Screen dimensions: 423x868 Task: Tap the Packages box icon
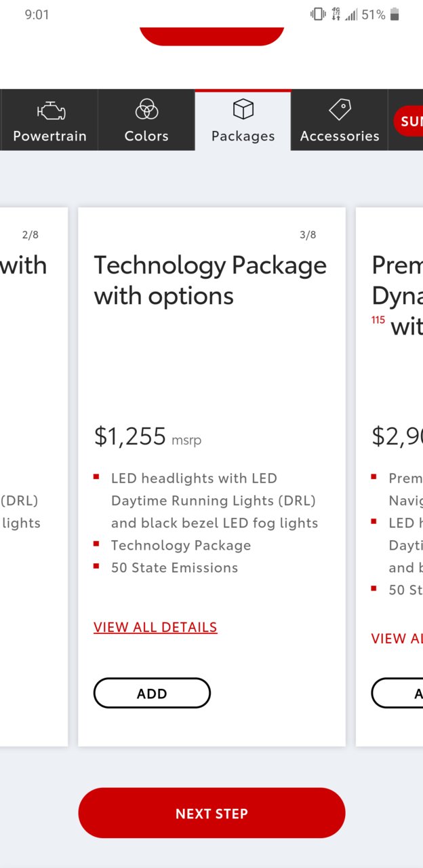(x=243, y=109)
